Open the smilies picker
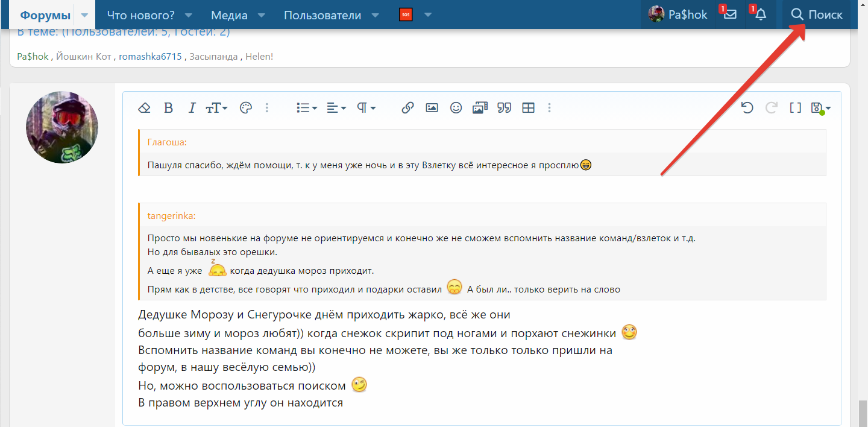This screenshot has height=427, width=868. (456, 108)
